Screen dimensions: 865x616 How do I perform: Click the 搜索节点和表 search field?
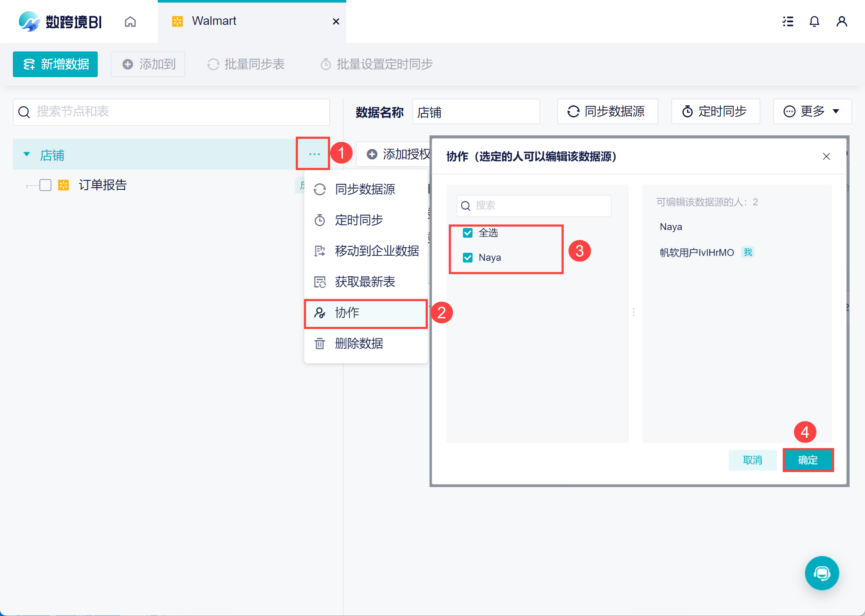point(171,112)
